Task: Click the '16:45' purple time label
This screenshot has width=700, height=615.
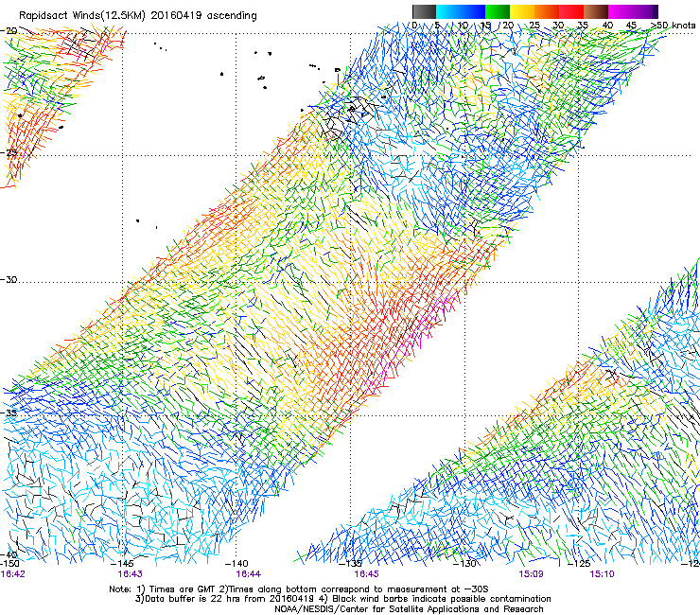Action: coord(366,574)
